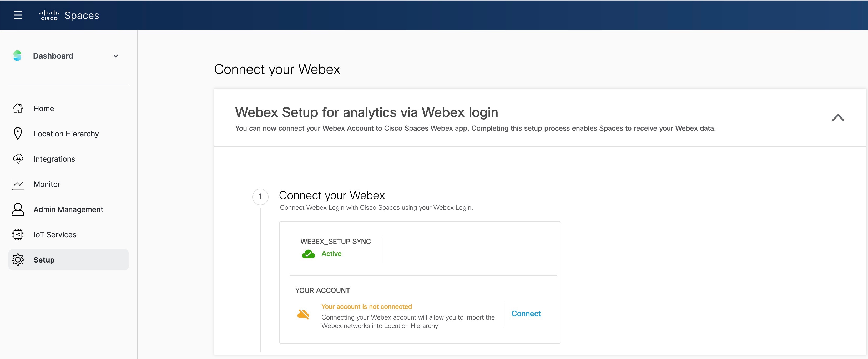Click the Cisco Spaces logo
868x359 pixels.
(69, 15)
